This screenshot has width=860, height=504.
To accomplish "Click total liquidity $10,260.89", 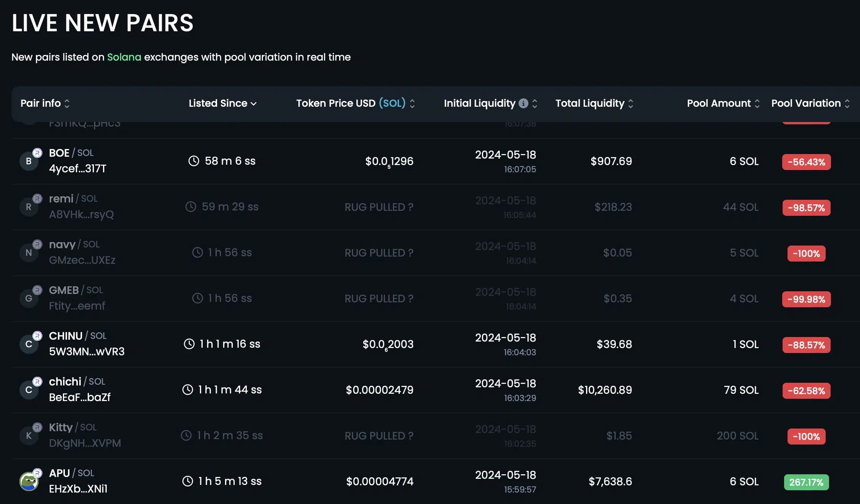I will coord(605,390).
